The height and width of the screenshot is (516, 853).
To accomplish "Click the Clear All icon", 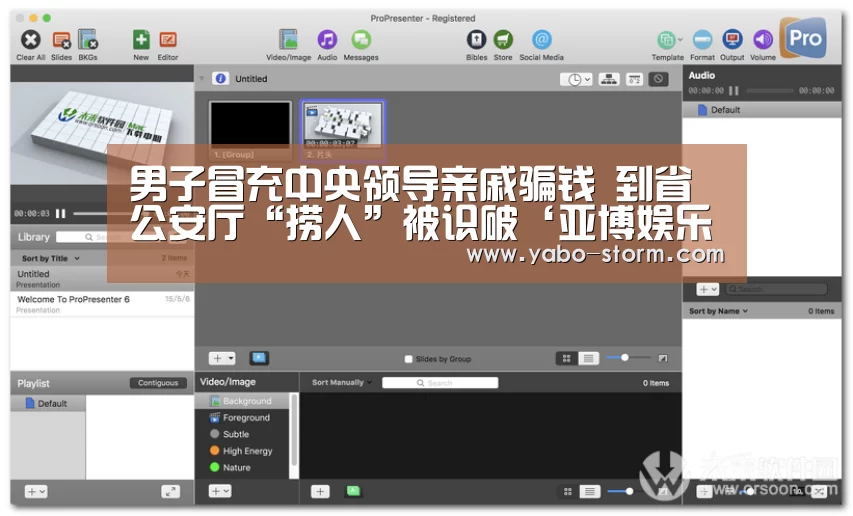I will tap(31, 40).
